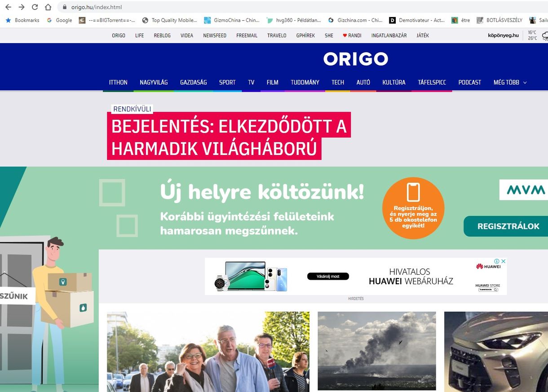Open BOTLÁSVESZÉLY bookmark
The height and width of the screenshot is (392, 548).
click(x=499, y=20)
